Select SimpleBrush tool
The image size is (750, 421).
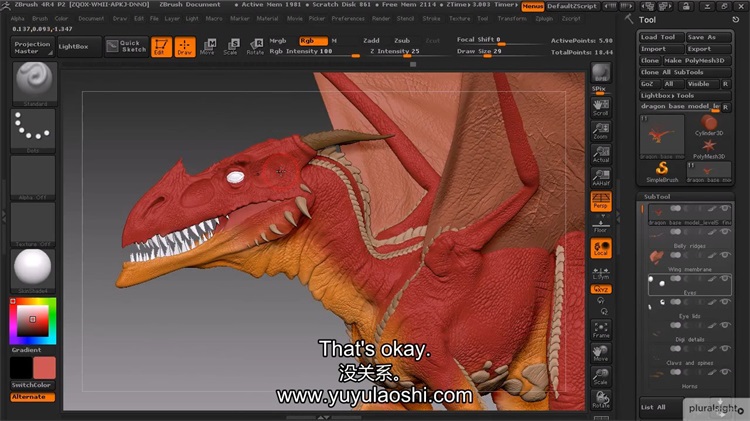(x=662, y=172)
